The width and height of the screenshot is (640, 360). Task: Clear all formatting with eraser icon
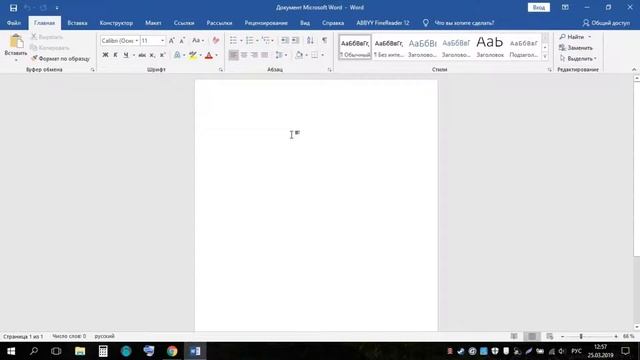pyautogui.click(x=216, y=40)
